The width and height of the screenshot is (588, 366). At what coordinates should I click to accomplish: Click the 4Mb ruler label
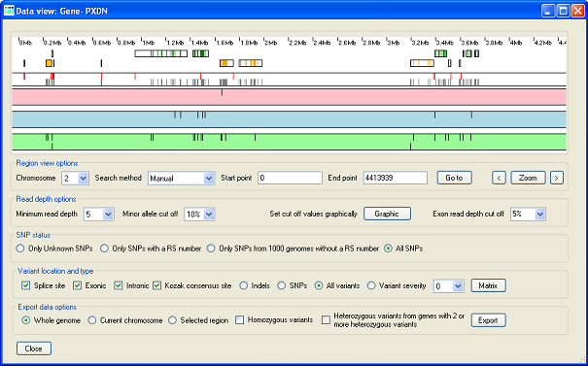516,43
